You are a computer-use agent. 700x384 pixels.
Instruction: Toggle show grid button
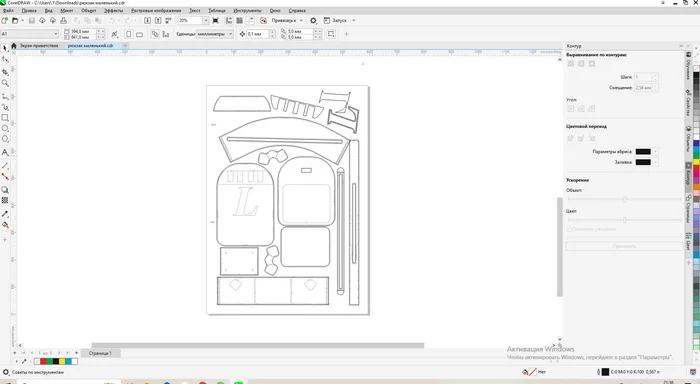pos(239,21)
